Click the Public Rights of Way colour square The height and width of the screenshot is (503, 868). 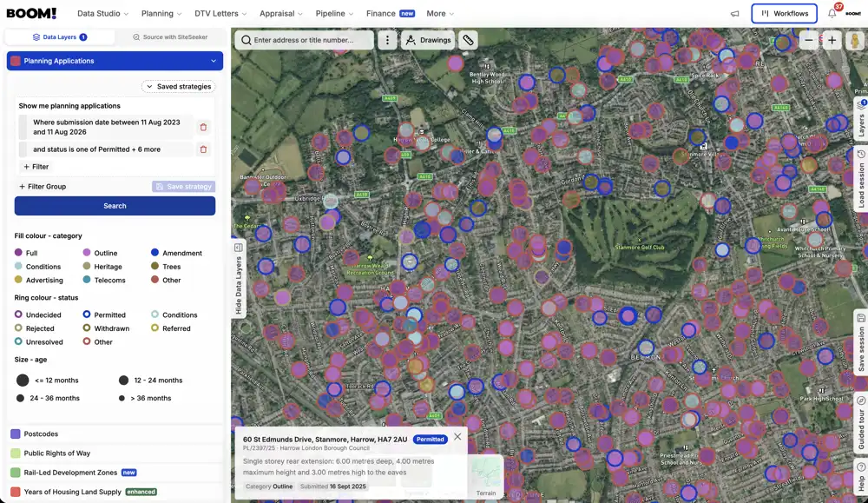tap(16, 453)
